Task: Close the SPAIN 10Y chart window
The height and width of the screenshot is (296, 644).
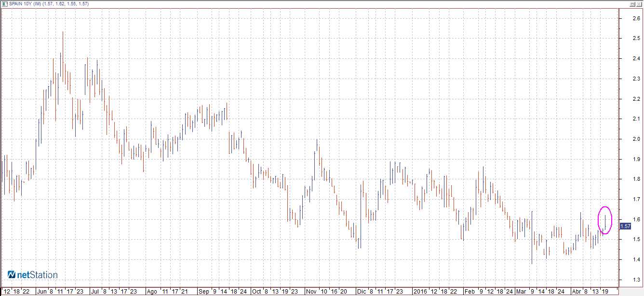Action: (x=639, y=4)
